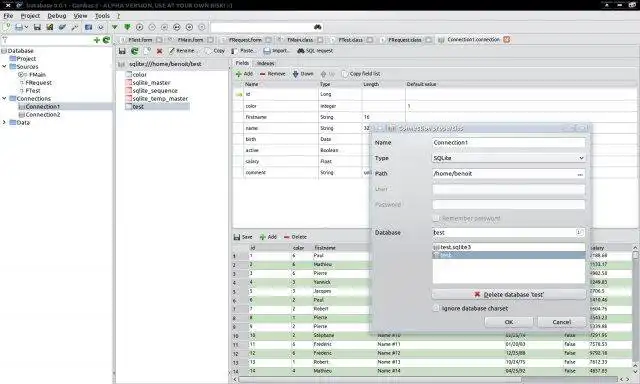640x384 pixels.
Task: Open the Project menu
Action: click(x=30, y=16)
